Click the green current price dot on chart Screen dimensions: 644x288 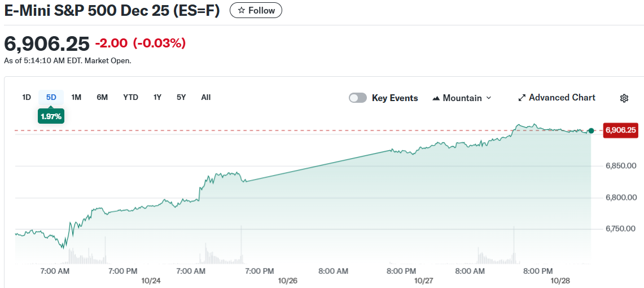click(590, 130)
